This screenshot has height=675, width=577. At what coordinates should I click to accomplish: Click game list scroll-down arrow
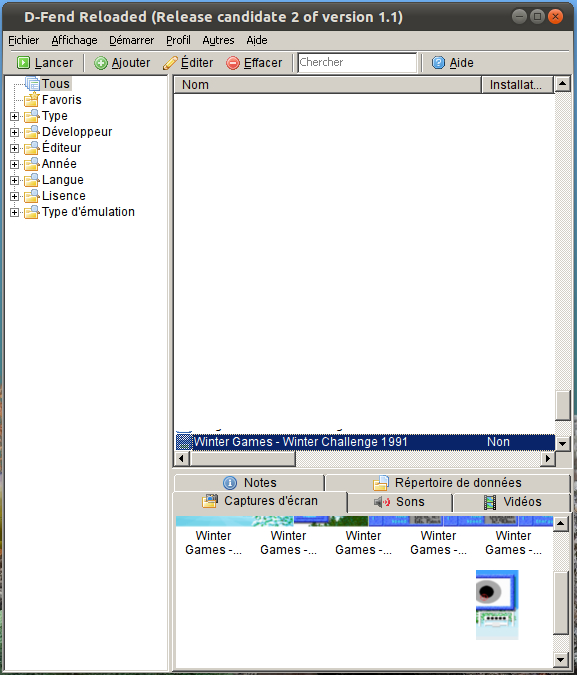tap(562, 443)
